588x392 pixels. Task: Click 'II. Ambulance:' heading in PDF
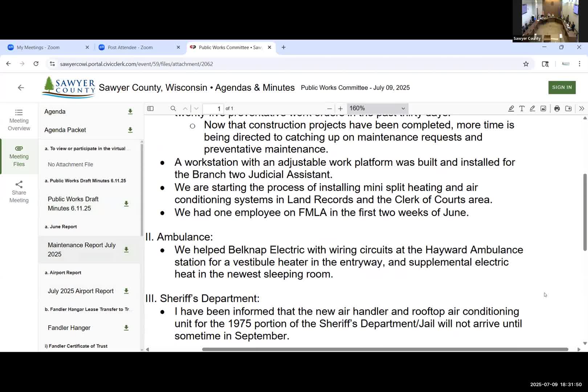click(179, 237)
